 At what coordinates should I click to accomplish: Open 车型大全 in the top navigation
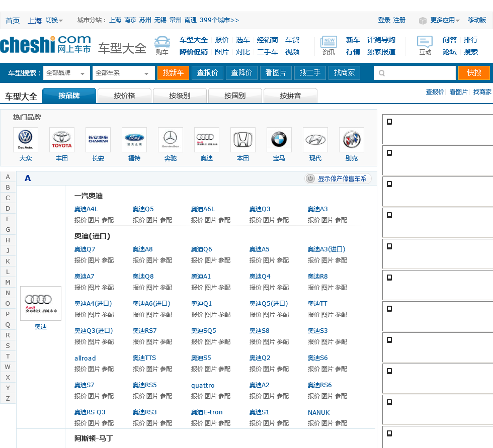(194, 40)
